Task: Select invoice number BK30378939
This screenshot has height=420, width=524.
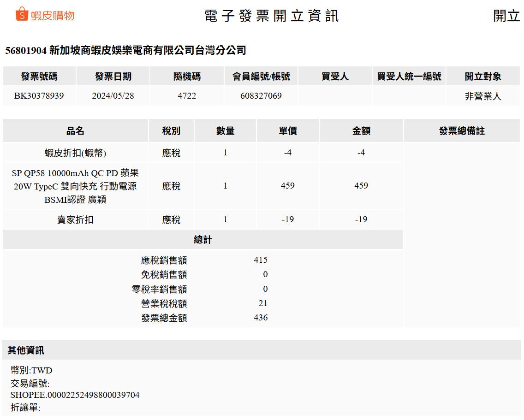Action: 39,96
